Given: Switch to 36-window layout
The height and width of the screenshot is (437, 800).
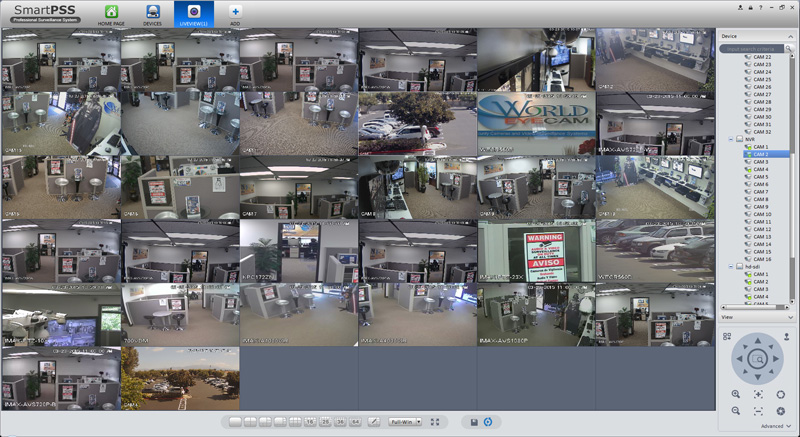Looking at the screenshot, I should (340, 422).
